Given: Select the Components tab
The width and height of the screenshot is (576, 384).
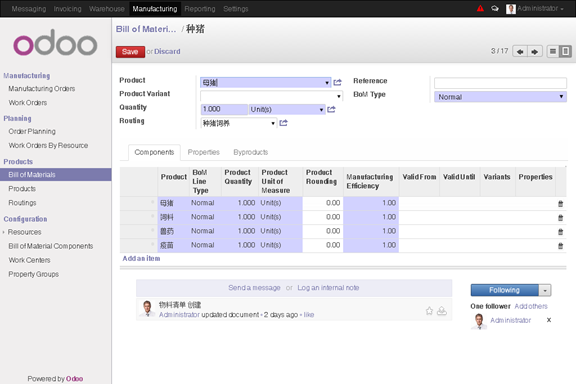Looking at the screenshot, I should 154,152.
